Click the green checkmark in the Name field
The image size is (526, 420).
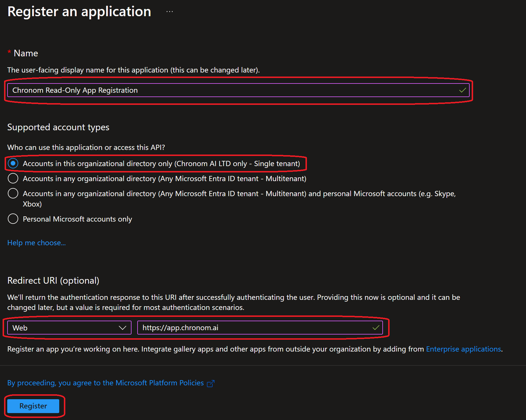(x=463, y=90)
